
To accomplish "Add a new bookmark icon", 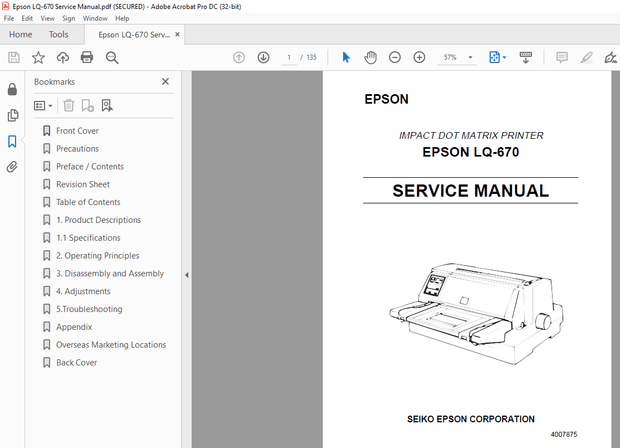I will click(87, 106).
